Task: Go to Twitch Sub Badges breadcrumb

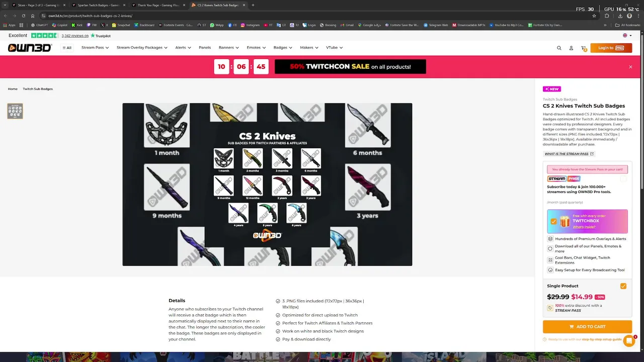Action: 38,89
